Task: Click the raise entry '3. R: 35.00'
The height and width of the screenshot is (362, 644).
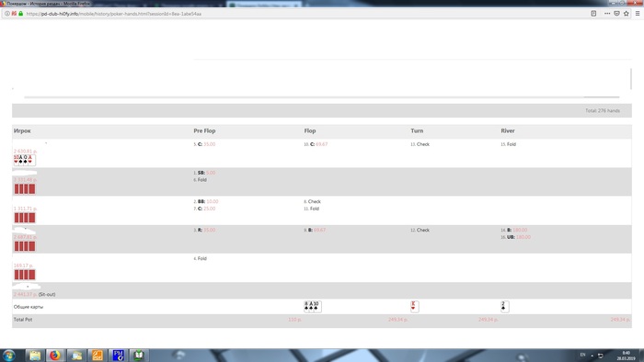Action: [204, 230]
